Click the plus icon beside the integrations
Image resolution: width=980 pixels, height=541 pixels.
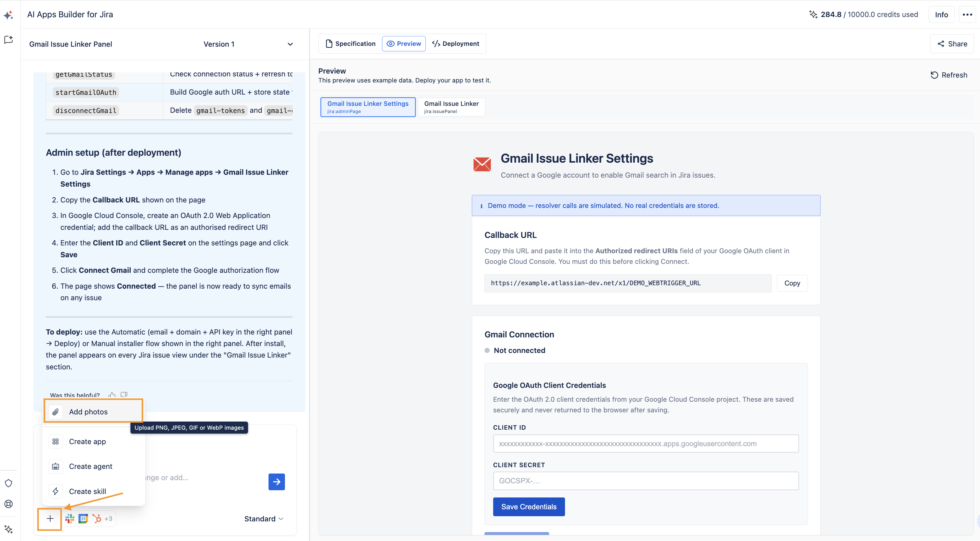coord(50,519)
